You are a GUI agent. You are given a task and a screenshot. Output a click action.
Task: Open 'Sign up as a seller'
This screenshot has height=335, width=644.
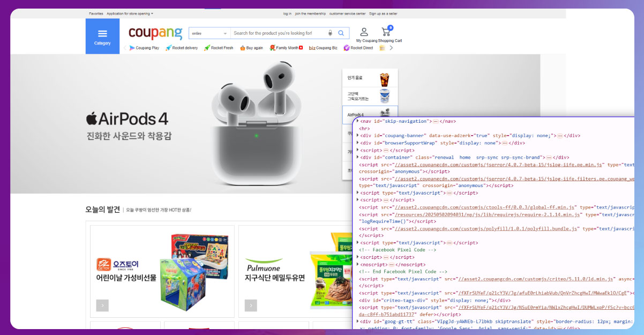click(384, 13)
